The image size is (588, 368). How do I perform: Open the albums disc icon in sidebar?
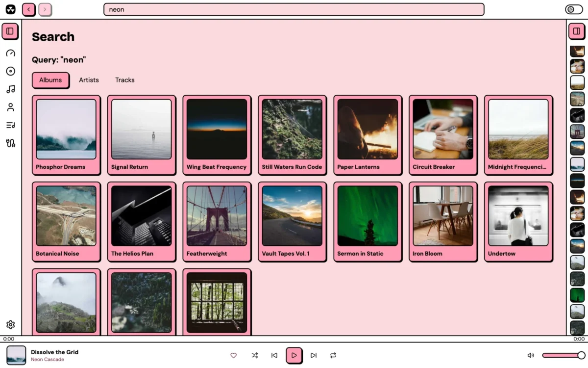tap(10, 71)
